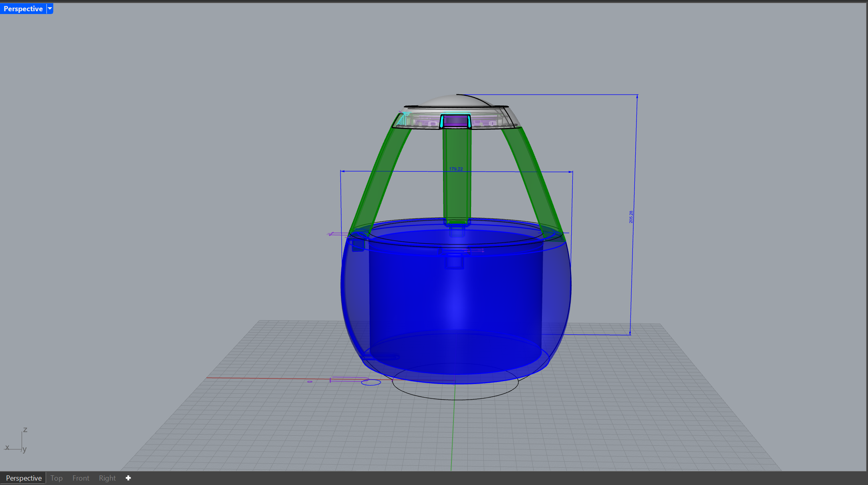Screen dimensions: 868x485
Task: Switch to the Perspective viewport tab
Action: point(24,478)
